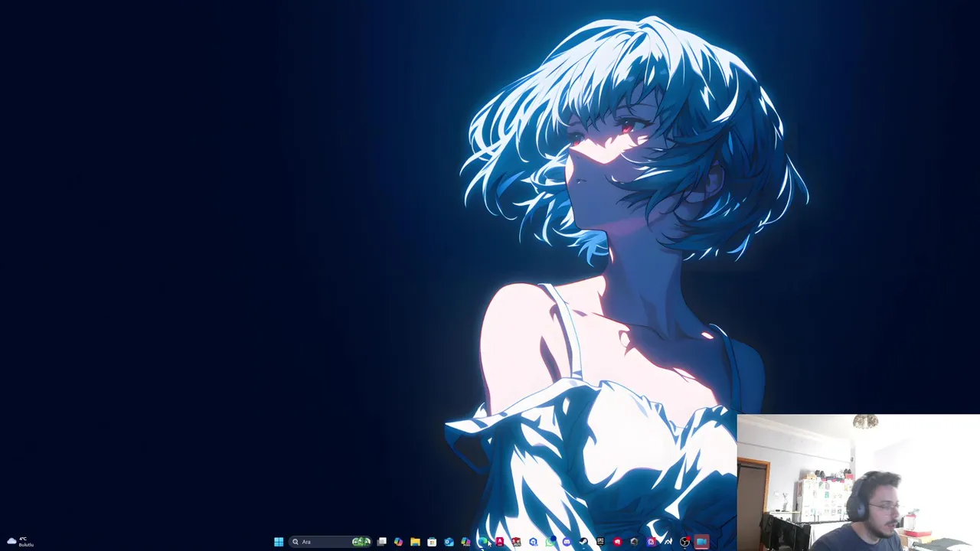Open the Microsoft Store taskbar icon
Screen dimensions: 980x551
pyautogui.click(x=432, y=542)
